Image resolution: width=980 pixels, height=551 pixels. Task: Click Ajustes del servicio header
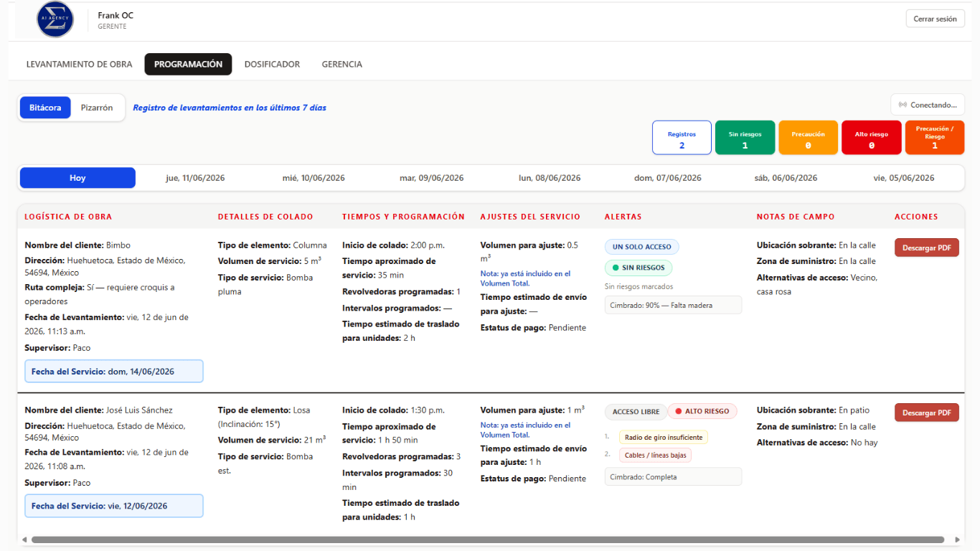coord(530,217)
